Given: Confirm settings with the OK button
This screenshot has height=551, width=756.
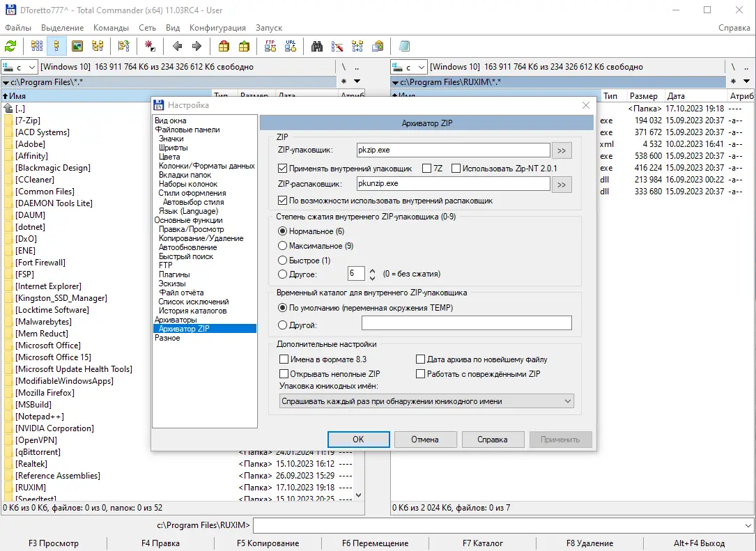Looking at the screenshot, I should [x=358, y=439].
